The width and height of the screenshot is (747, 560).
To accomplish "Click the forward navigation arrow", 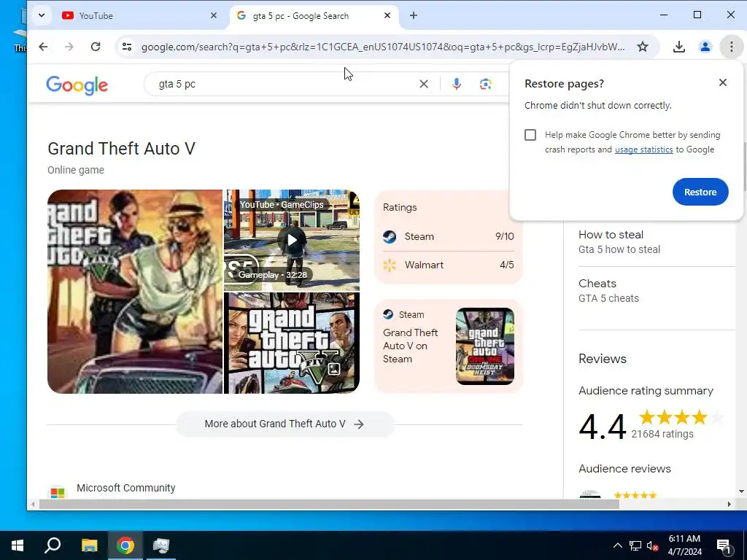I will pos(69,47).
